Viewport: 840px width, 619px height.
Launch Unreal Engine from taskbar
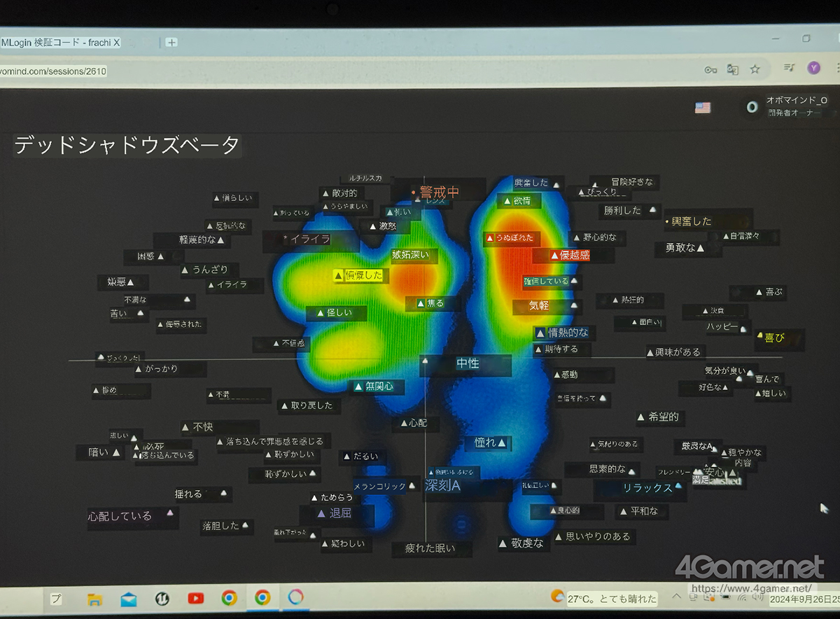[162, 598]
